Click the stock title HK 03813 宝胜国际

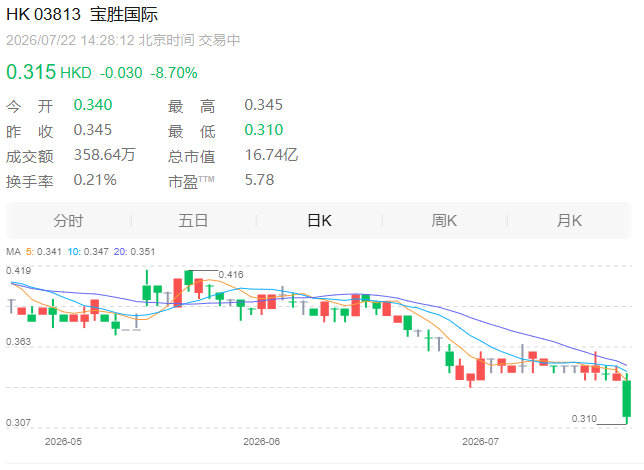click(x=82, y=14)
